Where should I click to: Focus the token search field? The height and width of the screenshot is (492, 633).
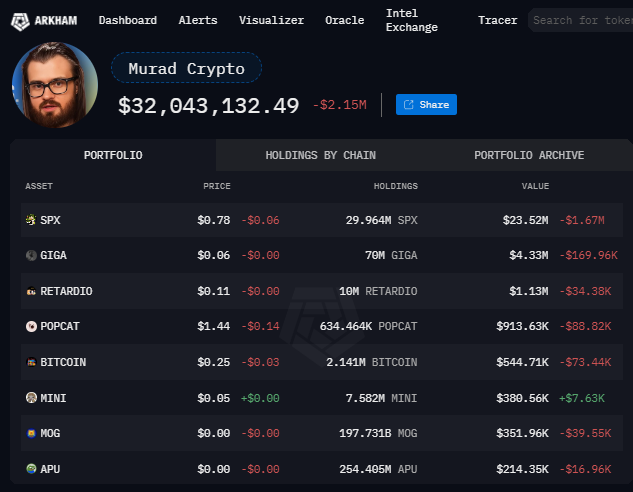click(x=581, y=20)
